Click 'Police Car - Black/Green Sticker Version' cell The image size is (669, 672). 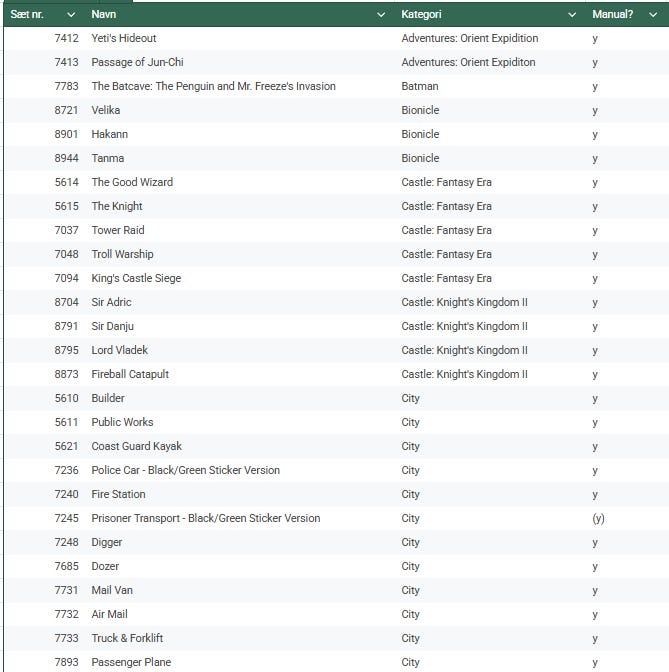click(x=241, y=470)
